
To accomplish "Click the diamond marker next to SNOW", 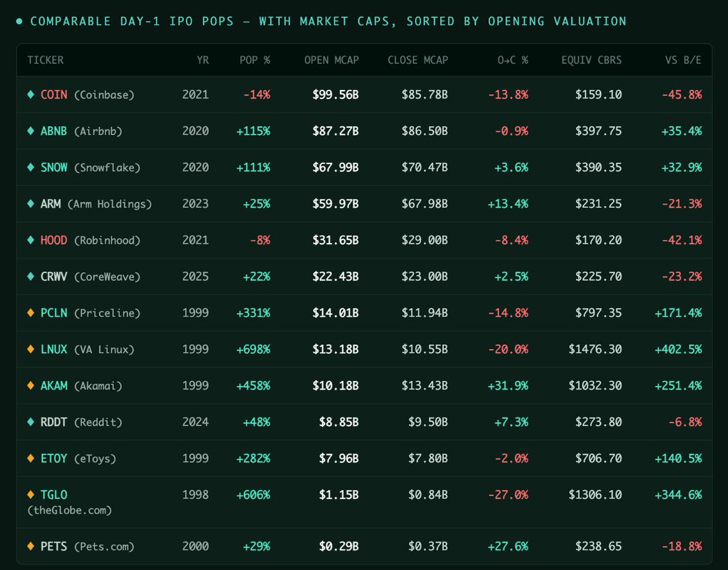I will point(30,167).
